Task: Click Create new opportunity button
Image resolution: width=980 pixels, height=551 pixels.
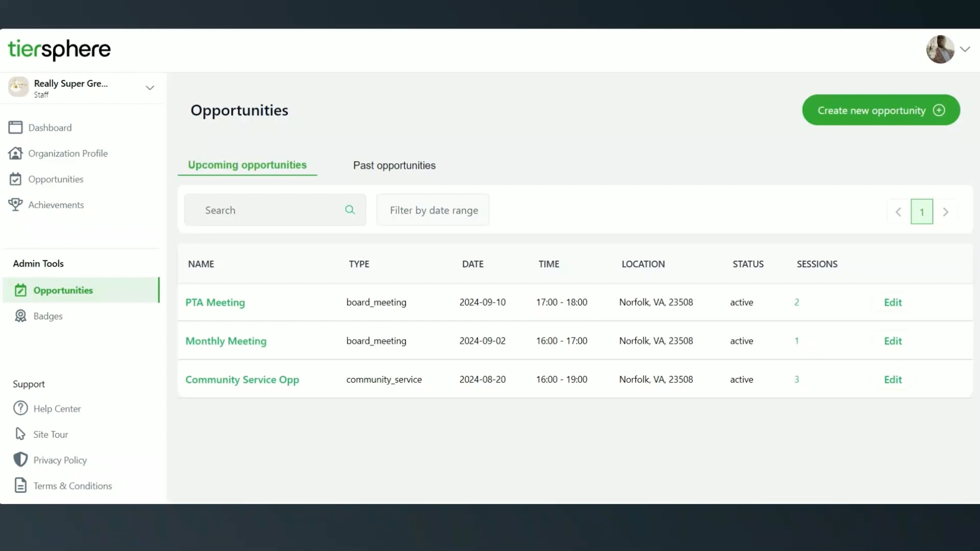Action: click(881, 110)
